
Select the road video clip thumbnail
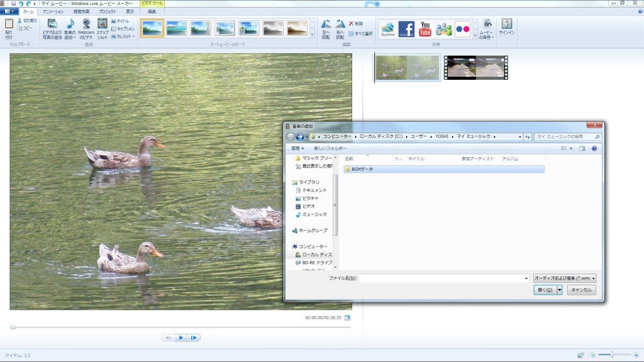click(476, 68)
